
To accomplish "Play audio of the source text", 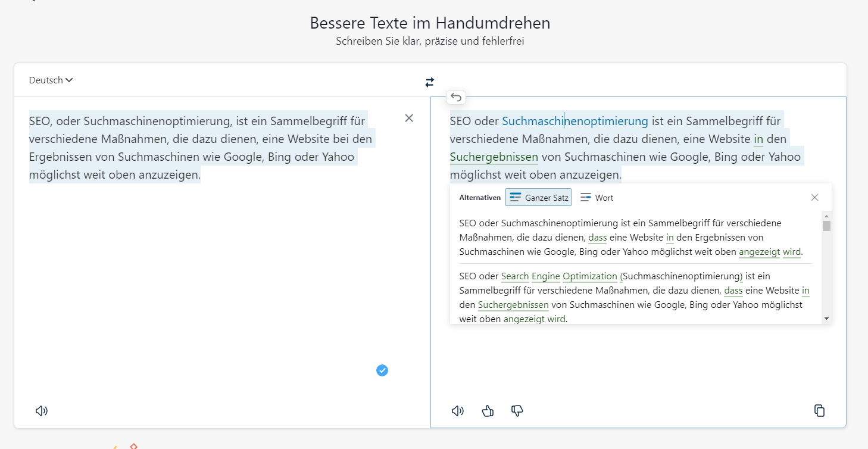I will pyautogui.click(x=42, y=411).
